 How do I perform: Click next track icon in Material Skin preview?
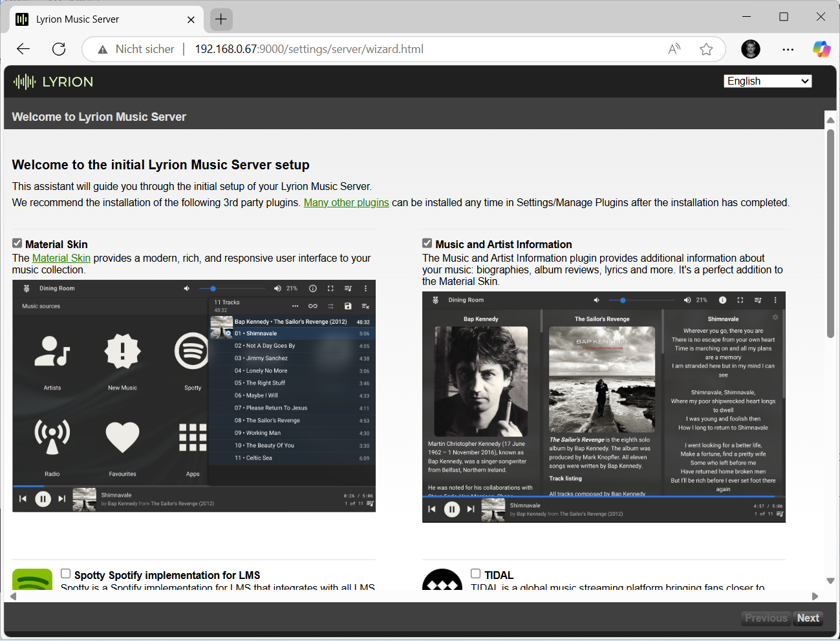click(62, 499)
